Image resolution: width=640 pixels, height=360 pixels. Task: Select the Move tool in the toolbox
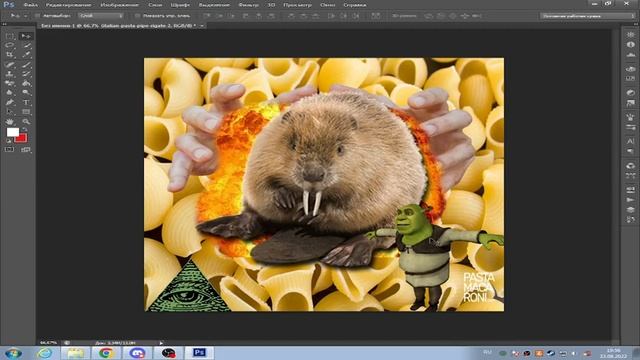click(x=26, y=36)
